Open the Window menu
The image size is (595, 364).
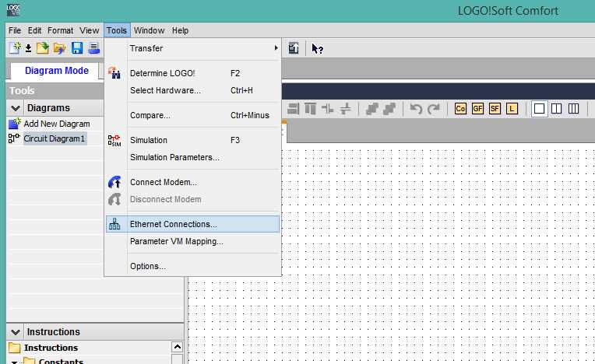149,30
